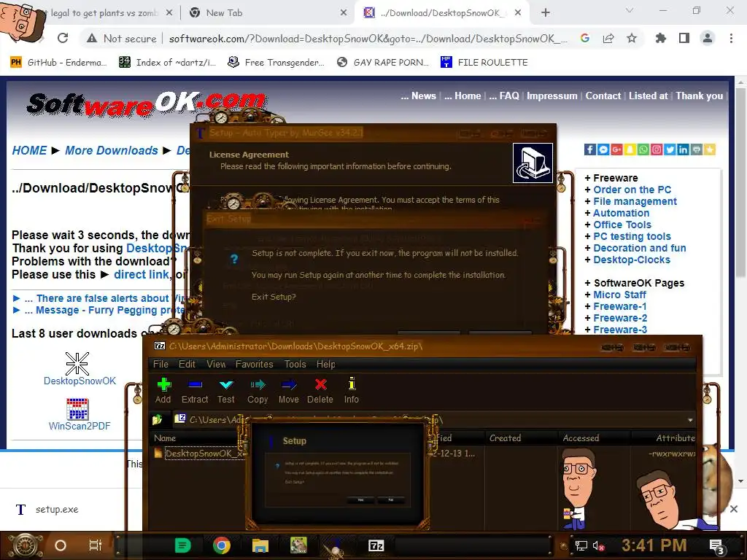
Task: Open the notification center icon
Action: coord(716,546)
